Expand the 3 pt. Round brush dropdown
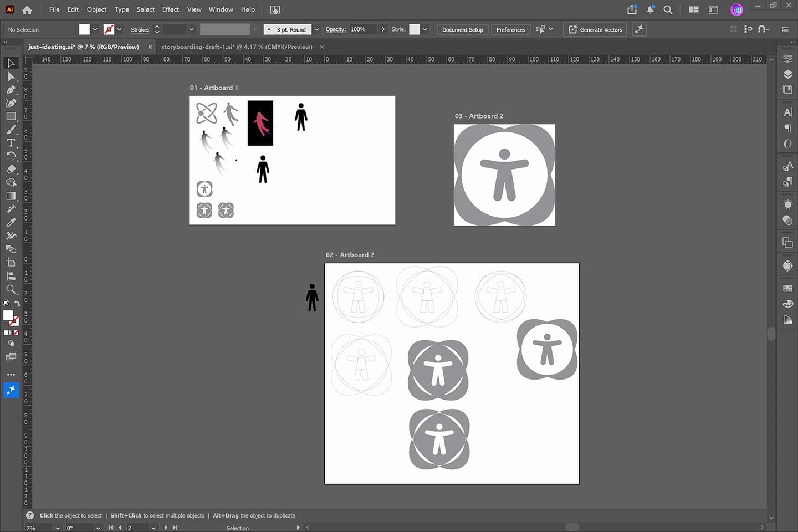 [316, 29]
